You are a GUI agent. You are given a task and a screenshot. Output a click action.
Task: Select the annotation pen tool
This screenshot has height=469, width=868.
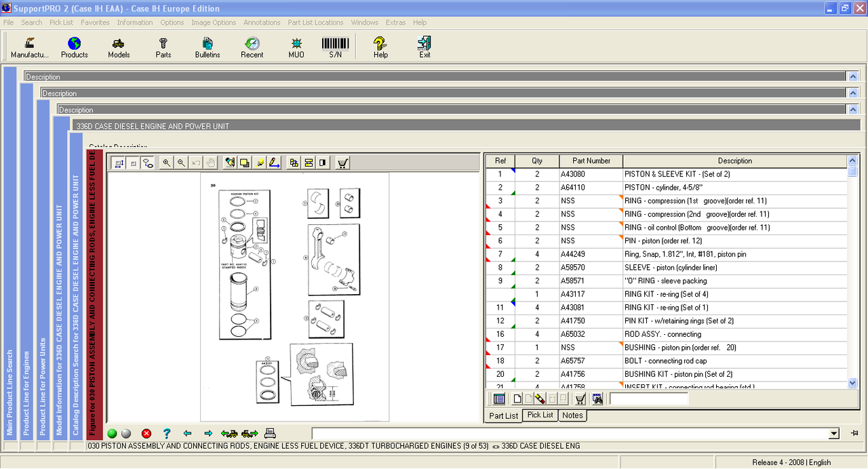pyautogui.click(x=230, y=163)
